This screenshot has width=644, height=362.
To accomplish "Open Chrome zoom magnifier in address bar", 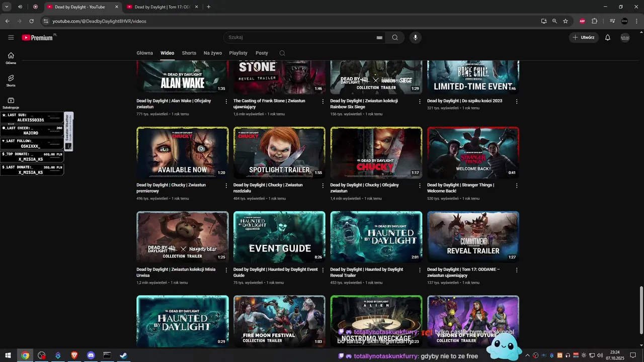I will point(554,21).
